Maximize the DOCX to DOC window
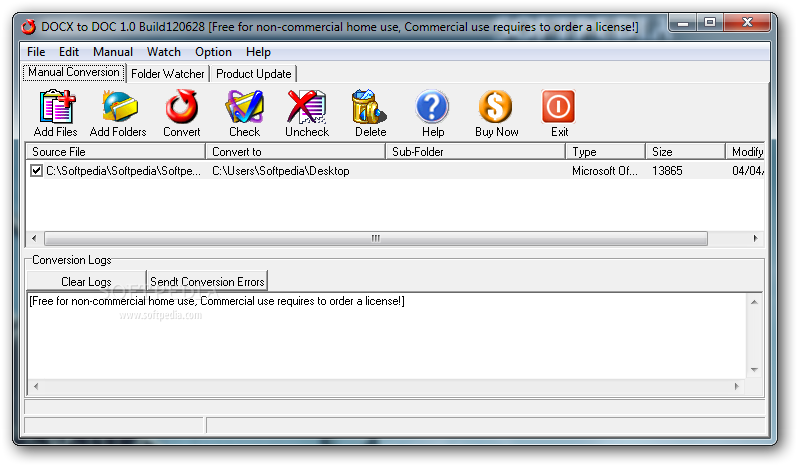Image resolution: width=798 pixels, height=466 pixels. point(710,23)
